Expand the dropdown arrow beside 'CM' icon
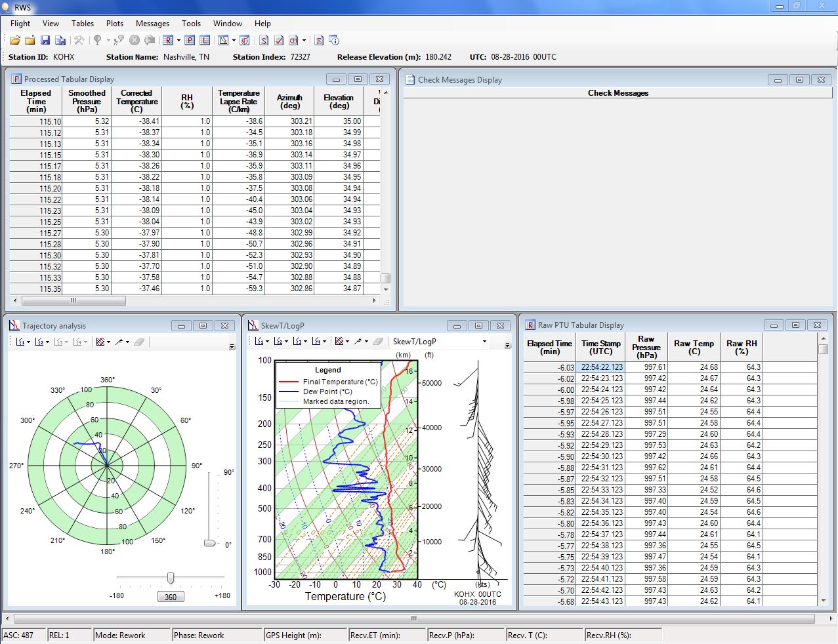Screen dimensions: 838x644 point(304,41)
